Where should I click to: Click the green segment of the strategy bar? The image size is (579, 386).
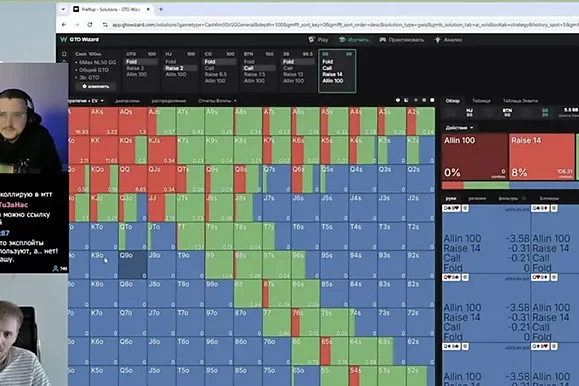pyautogui.click(x=486, y=185)
